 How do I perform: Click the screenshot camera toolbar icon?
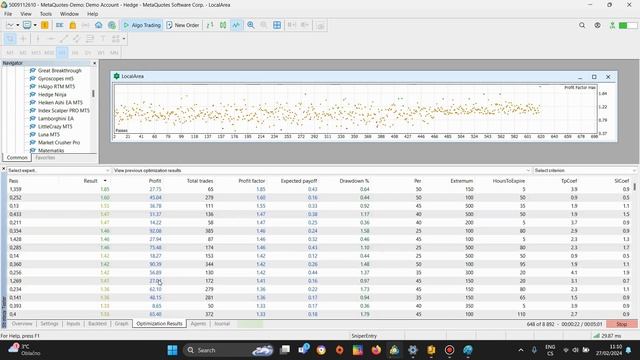pos(320,26)
